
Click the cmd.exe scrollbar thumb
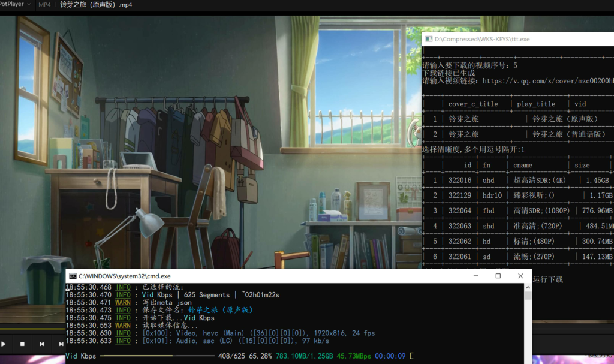(x=528, y=296)
